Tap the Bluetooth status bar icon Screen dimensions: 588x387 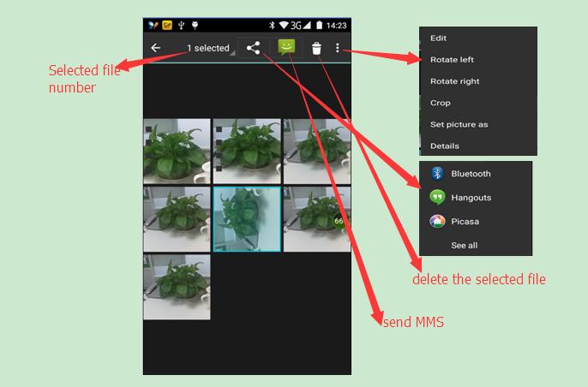click(272, 25)
